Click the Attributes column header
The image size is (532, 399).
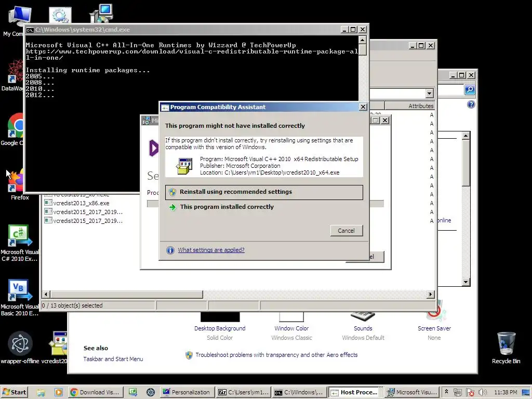tap(409, 106)
